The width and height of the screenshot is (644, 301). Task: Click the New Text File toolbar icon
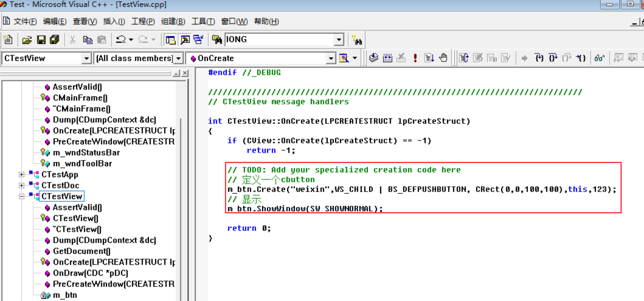pos(8,39)
